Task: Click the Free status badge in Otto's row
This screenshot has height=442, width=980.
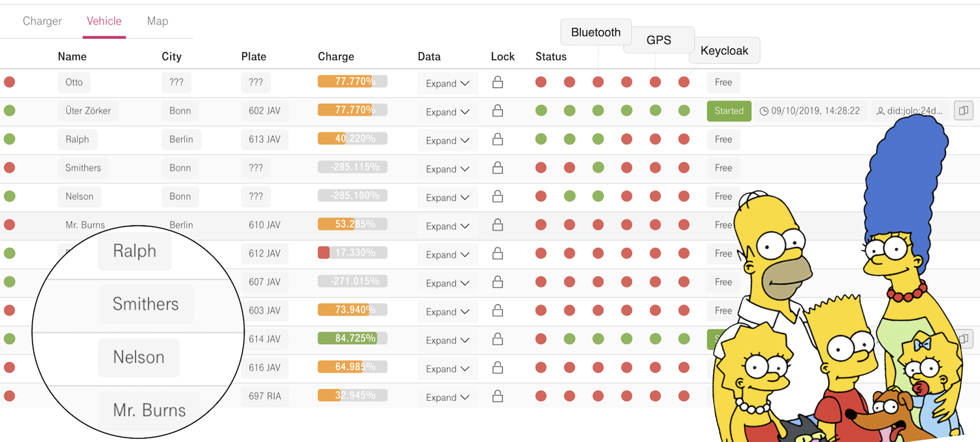Action: (723, 82)
